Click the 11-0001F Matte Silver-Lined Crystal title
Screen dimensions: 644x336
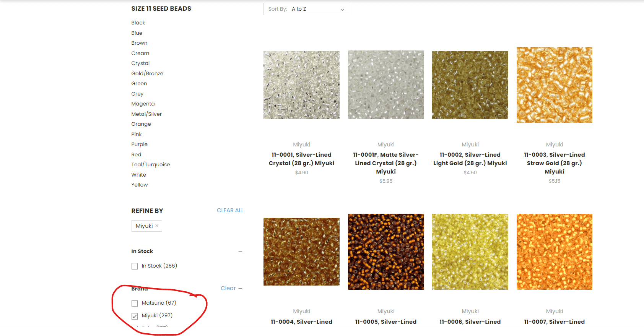point(386,163)
